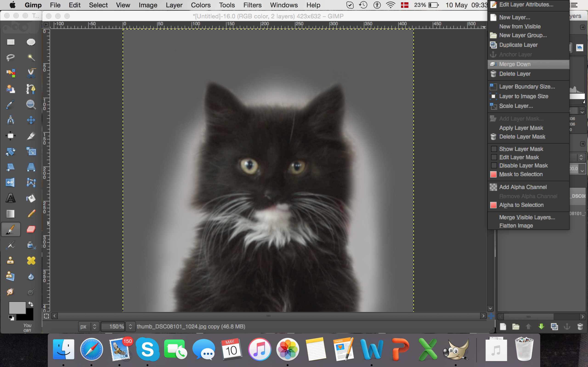The height and width of the screenshot is (367, 588).
Task: Toggle the Edit Layer Mask checkbox
Action: (x=494, y=157)
